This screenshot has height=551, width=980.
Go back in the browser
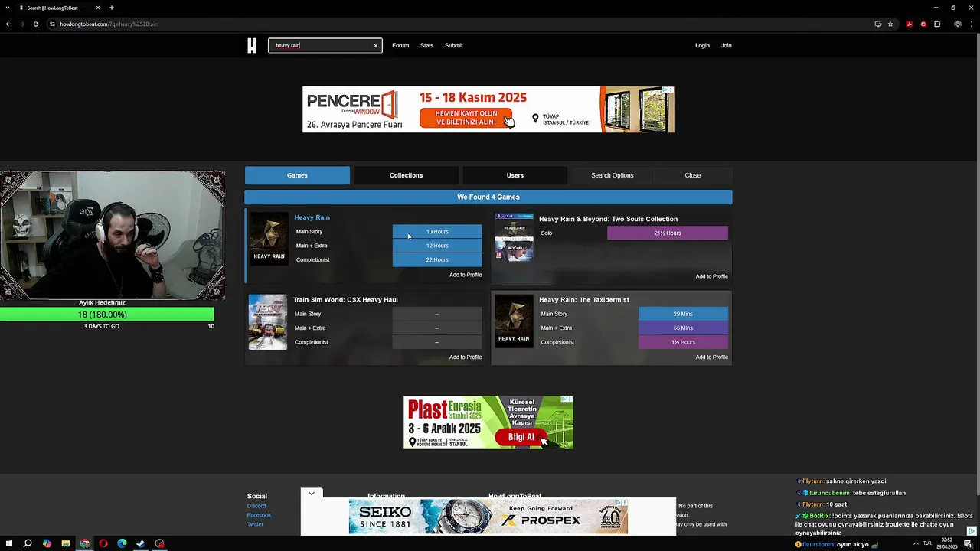[8, 24]
